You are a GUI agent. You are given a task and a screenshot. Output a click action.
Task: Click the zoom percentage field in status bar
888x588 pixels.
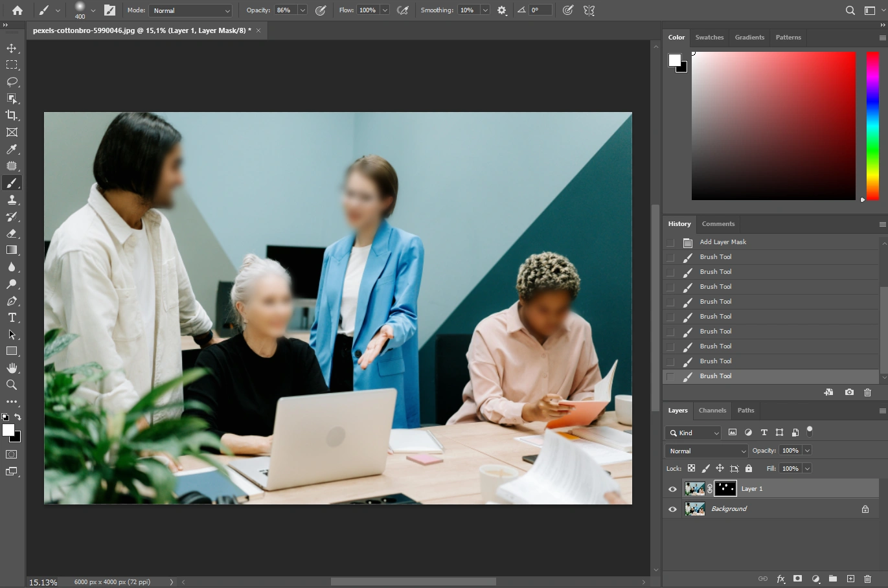[44, 582]
